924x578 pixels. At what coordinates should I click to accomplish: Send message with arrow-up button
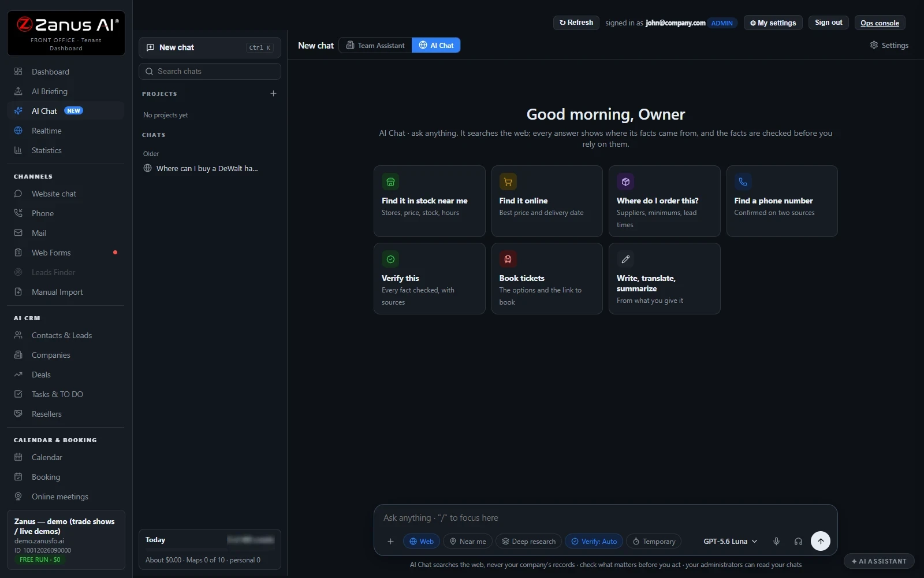821,541
